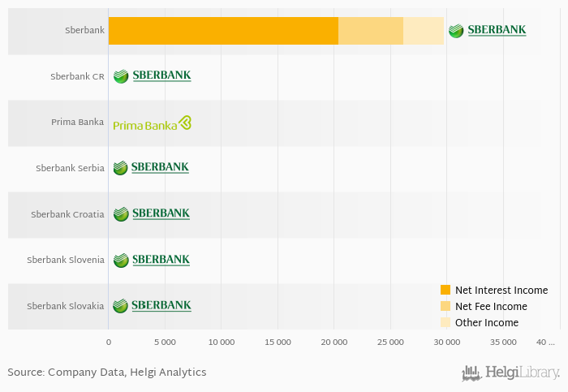Click the Sberbank axis label at top
568x392 pixels.
coord(84,31)
